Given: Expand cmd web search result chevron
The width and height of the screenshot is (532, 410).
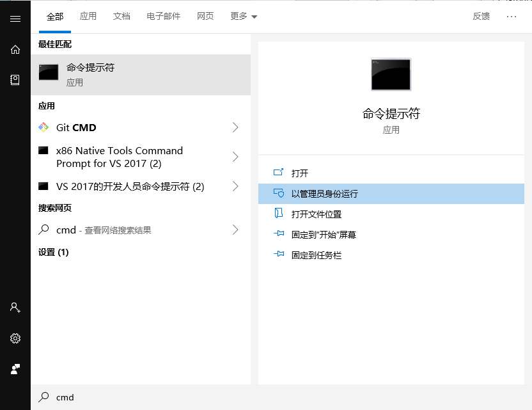Looking at the screenshot, I should click(235, 230).
